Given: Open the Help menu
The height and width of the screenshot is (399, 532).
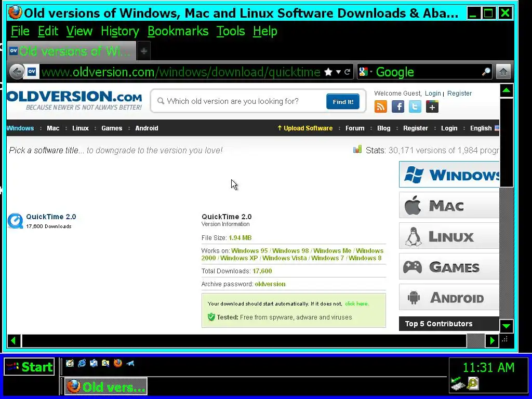Looking at the screenshot, I should [265, 31].
